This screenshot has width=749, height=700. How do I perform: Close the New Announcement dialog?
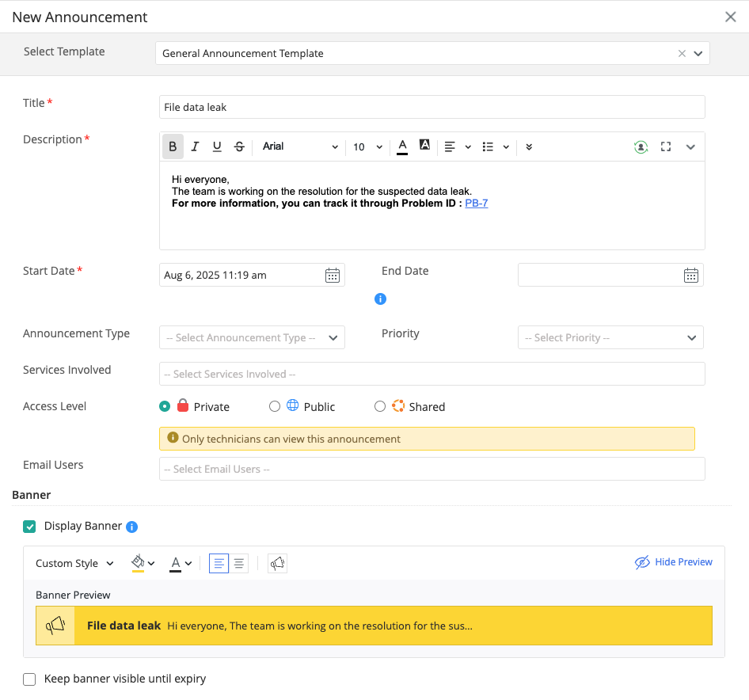730,17
